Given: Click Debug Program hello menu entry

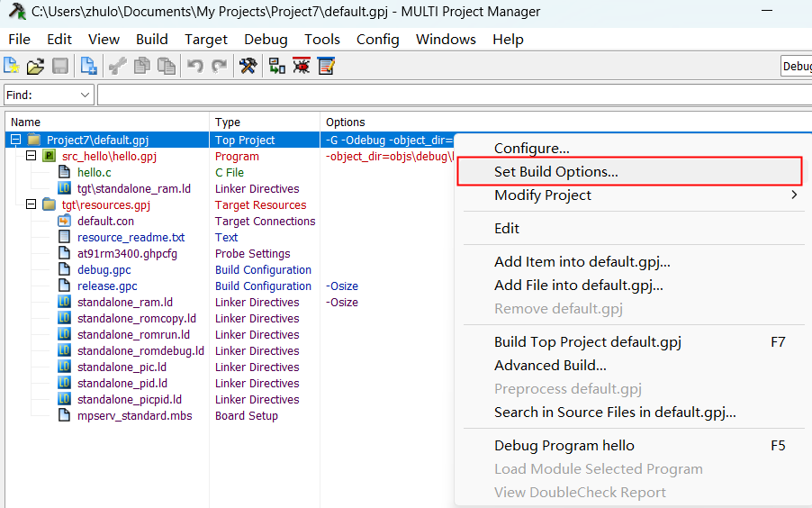Looking at the screenshot, I should 564,446.
